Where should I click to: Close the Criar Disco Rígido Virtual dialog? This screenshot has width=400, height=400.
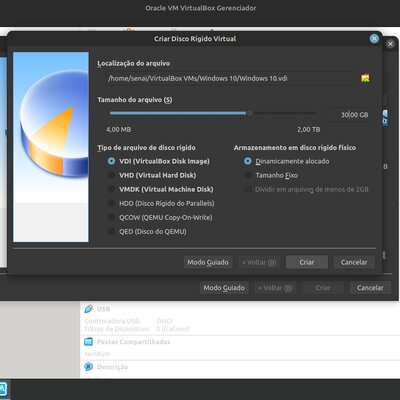point(374,39)
